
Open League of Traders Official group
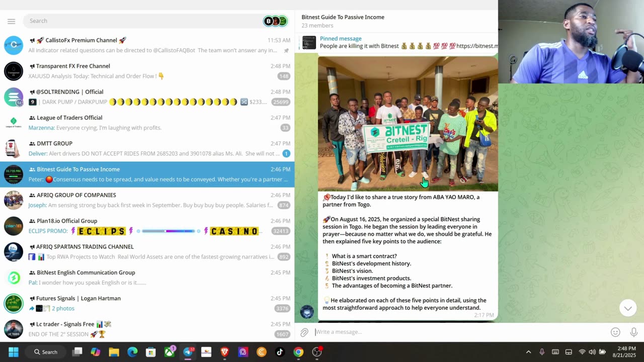[x=147, y=123]
